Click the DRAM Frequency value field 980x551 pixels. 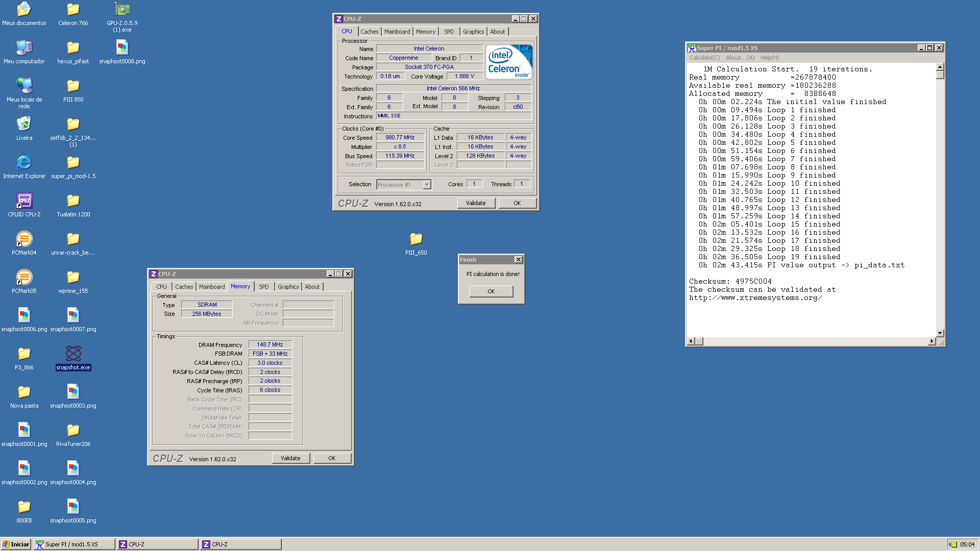pyautogui.click(x=270, y=344)
